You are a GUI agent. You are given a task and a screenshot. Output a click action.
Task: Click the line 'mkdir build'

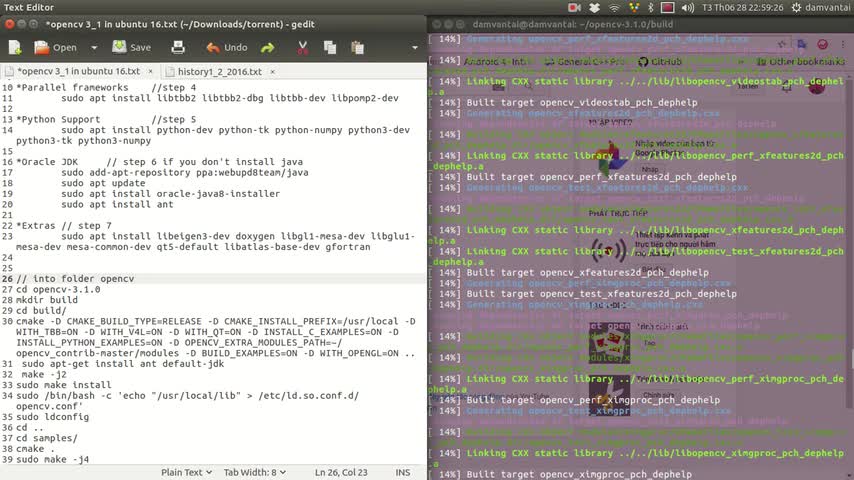[47, 300]
